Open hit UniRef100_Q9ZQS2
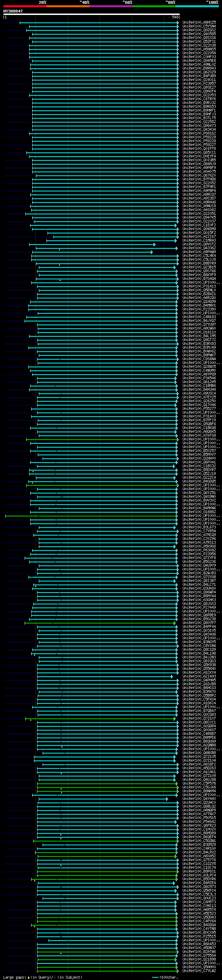The width and height of the screenshot is (222, 980). (199, 30)
